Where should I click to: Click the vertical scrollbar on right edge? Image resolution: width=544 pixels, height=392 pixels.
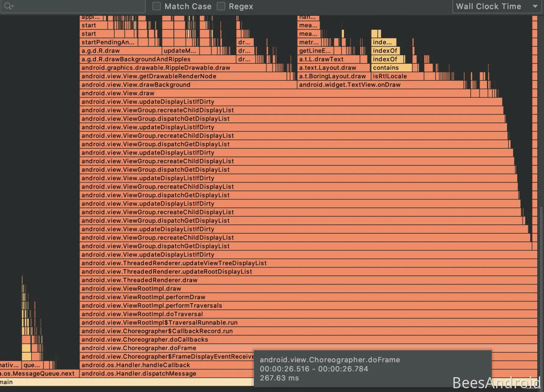[x=541, y=260]
